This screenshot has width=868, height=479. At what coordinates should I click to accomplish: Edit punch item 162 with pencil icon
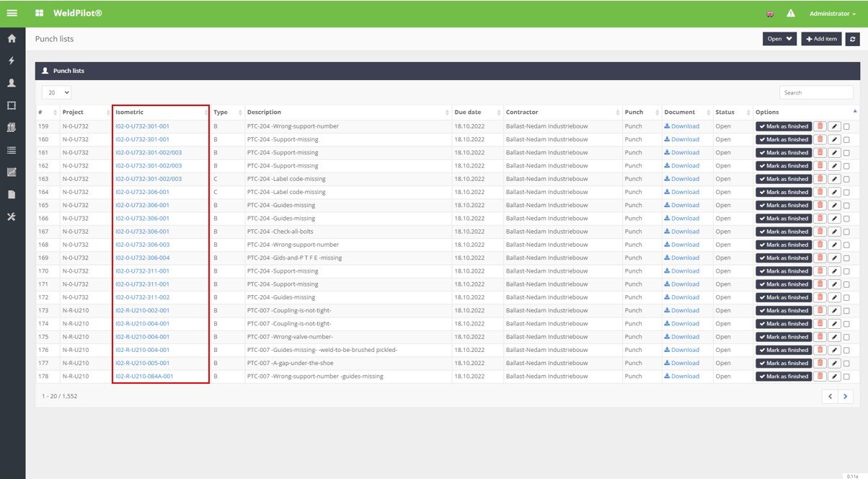834,166
